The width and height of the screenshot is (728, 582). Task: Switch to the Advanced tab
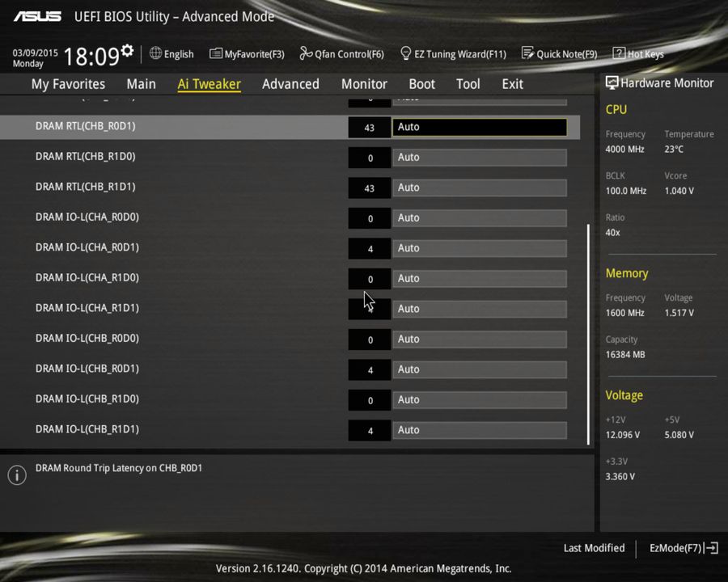tap(290, 83)
